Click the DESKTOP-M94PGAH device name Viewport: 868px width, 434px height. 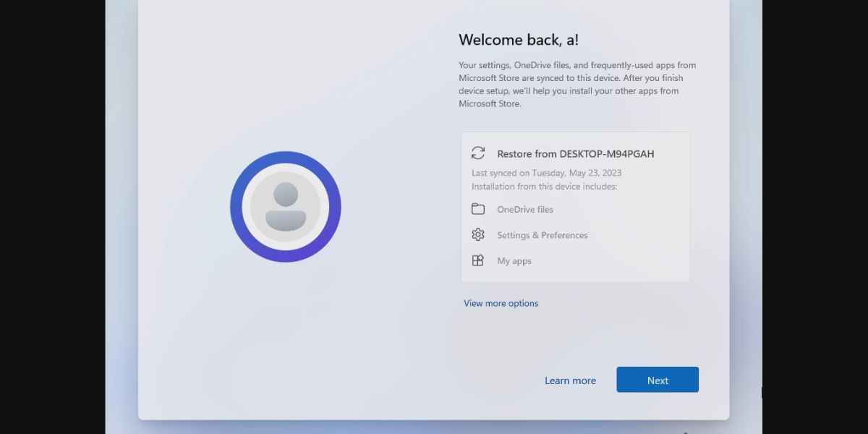tap(606, 153)
